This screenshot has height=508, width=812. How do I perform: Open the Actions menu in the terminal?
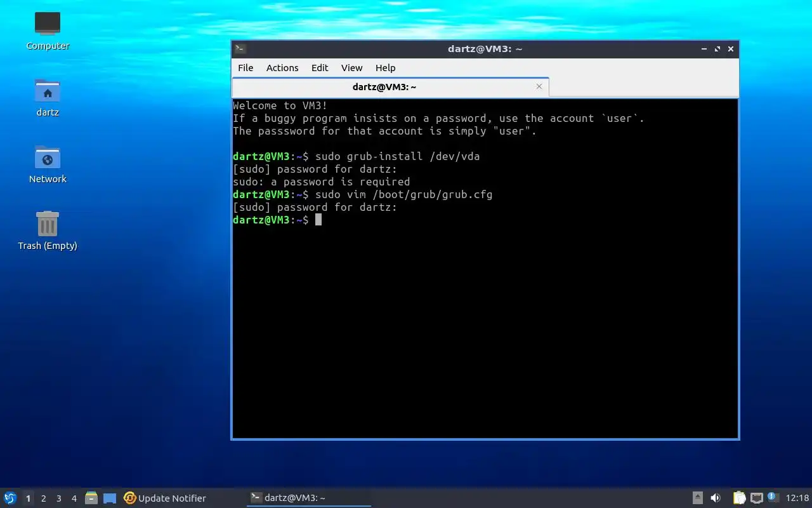coord(282,68)
